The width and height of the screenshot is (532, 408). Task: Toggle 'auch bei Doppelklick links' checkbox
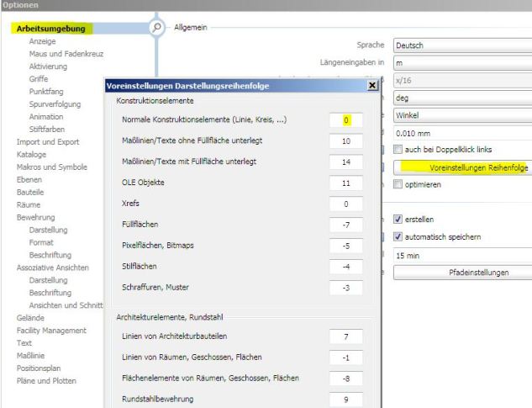point(398,149)
